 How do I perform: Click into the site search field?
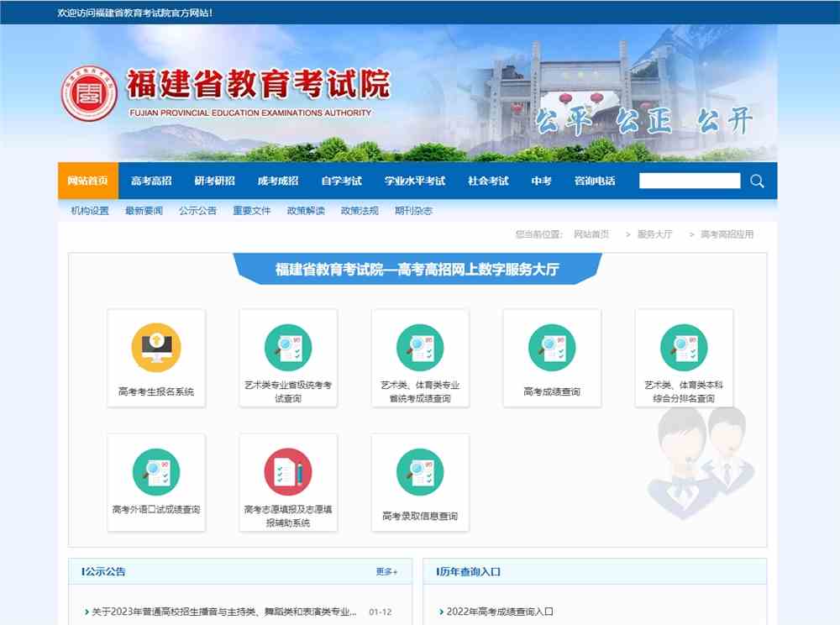(690, 181)
